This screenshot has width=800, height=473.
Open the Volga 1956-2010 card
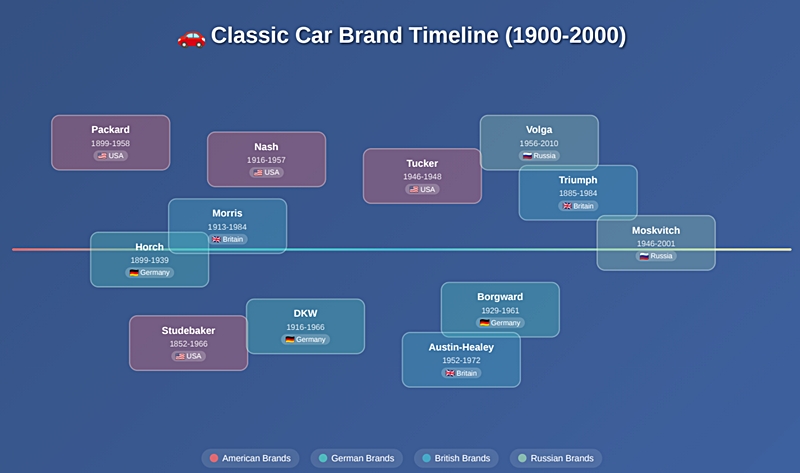(539, 142)
